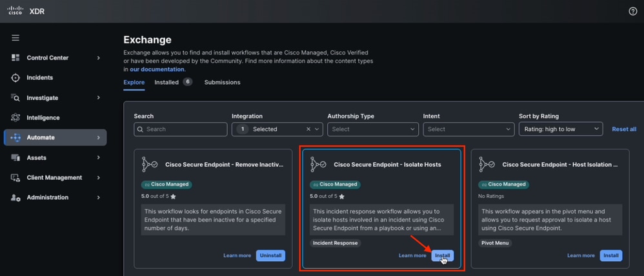Screen dimensions: 644x276
Task: Open the Authorship Type dropdown
Action: (x=373, y=129)
